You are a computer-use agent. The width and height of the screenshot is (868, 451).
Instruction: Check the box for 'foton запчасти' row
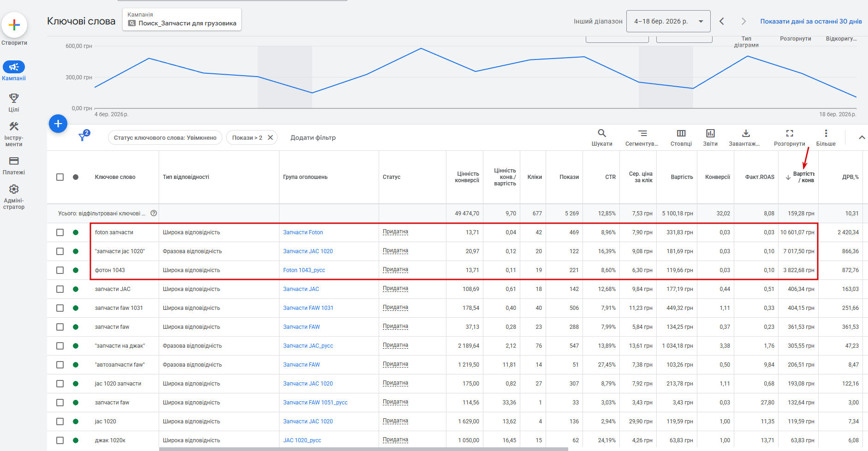coord(60,232)
